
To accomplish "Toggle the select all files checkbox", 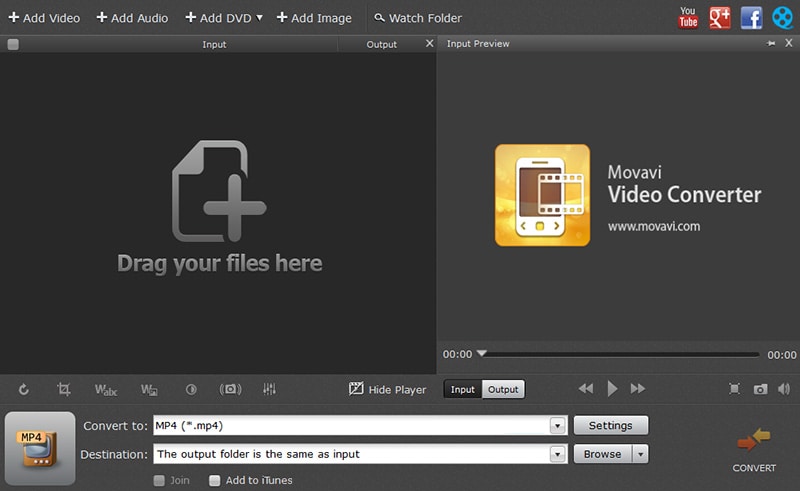I will (x=13, y=44).
